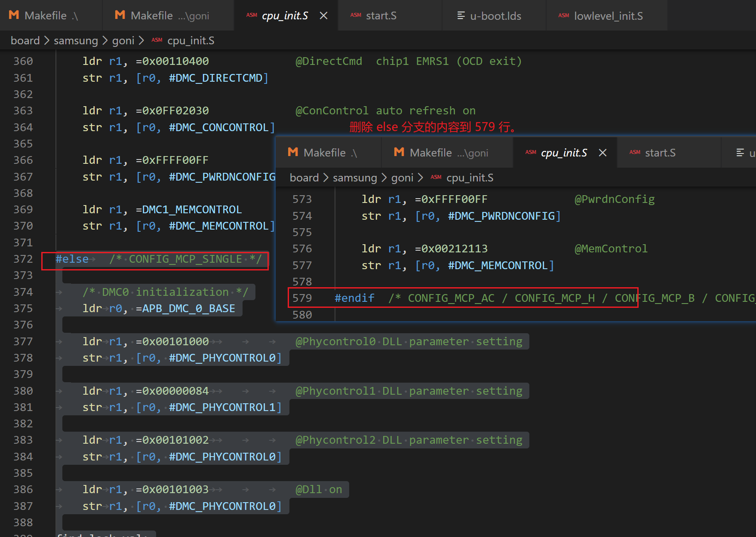Viewport: 756px width, 537px height.
Task: Click '@Dll on' comment on line 386
Action: pyautogui.click(x=319, y=489)
